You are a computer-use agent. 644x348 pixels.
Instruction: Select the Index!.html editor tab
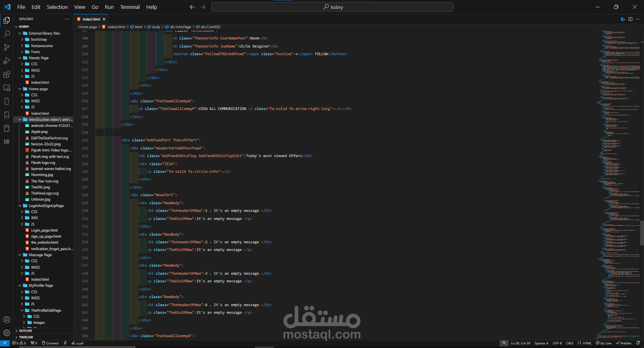click(x=91, y=19)
